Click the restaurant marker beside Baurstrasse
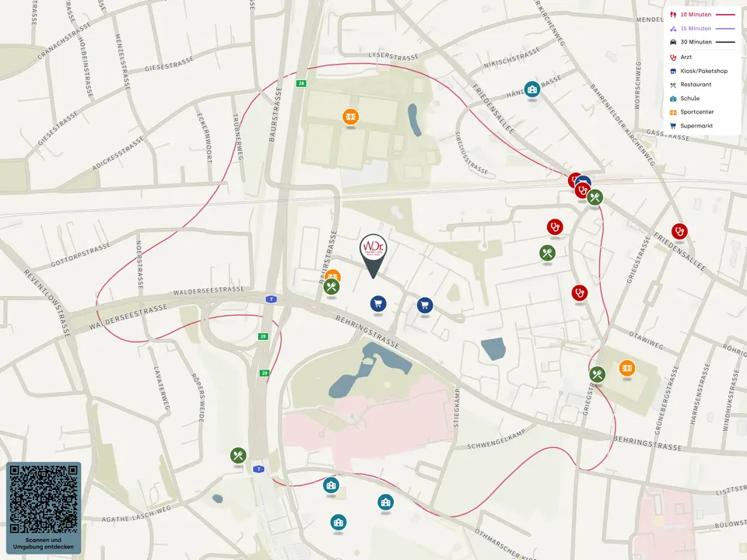The image size is (747, 560). tap(331, 287)
